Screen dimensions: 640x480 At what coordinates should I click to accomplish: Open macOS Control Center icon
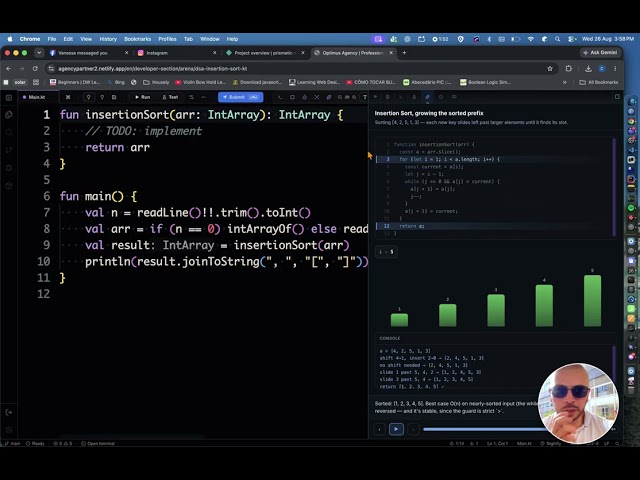pyautogui.click(x=571, y=39)
